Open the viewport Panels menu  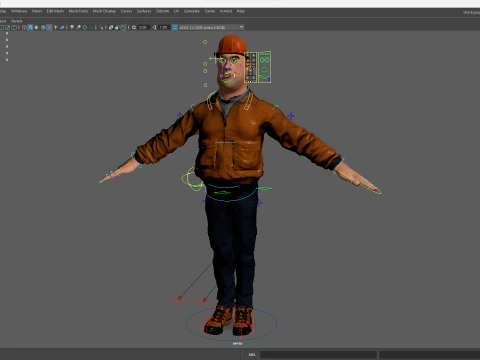(16, 21)
